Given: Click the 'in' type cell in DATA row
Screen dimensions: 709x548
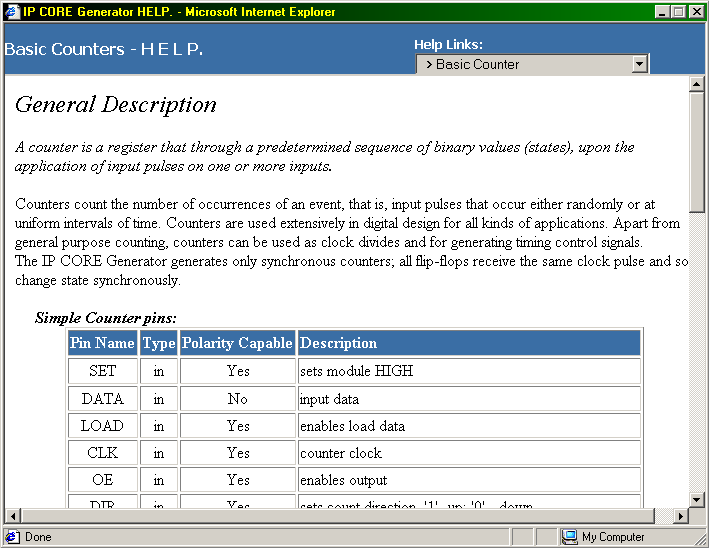Looking at the screenshot, I should pos(159,399).
